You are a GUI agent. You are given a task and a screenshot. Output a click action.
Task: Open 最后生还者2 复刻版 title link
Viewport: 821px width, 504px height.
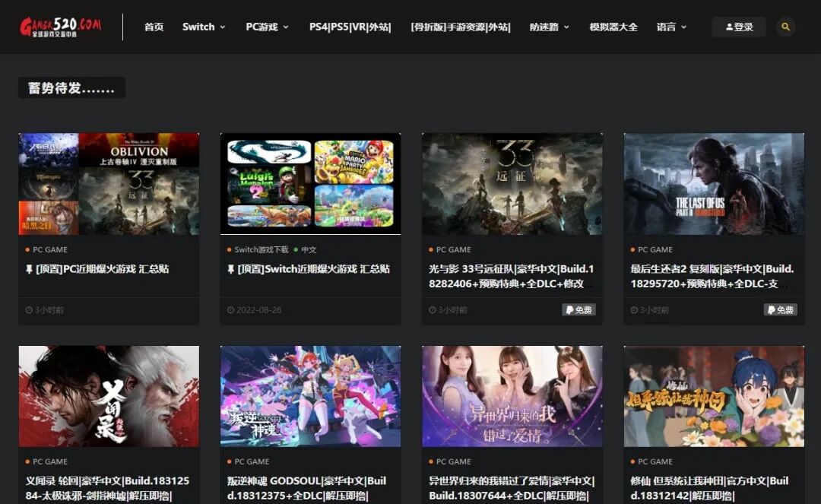(x=712, y=277)
